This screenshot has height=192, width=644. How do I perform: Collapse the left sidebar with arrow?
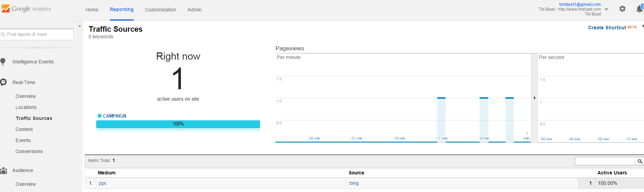80,26
